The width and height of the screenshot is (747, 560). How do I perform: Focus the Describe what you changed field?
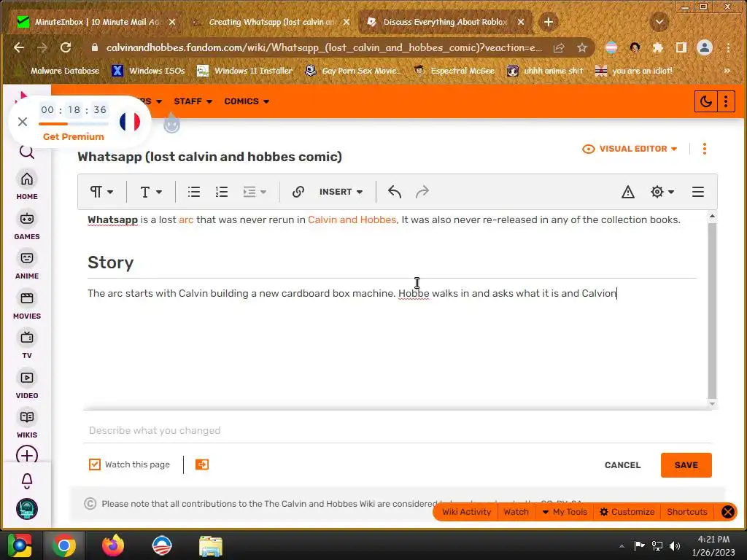[x=398, y=430]
